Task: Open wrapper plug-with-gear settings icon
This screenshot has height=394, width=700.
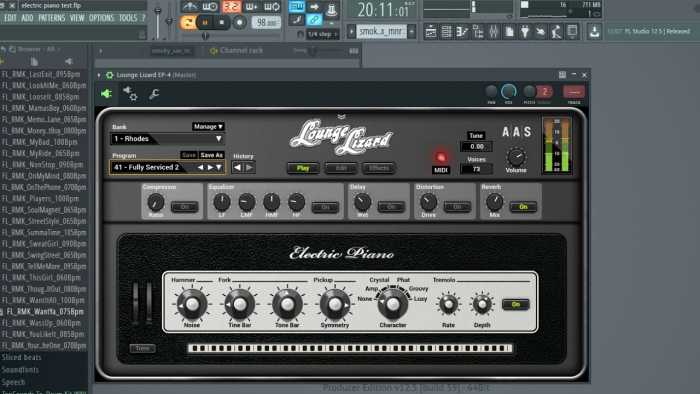Action: point(130,93)
